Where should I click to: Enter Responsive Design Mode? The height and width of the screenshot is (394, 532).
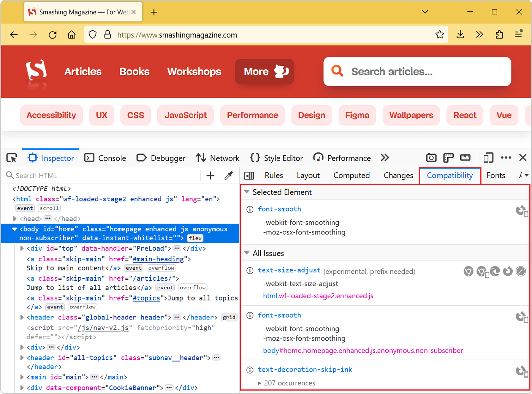pyautogui.click(x=489, y=157)
